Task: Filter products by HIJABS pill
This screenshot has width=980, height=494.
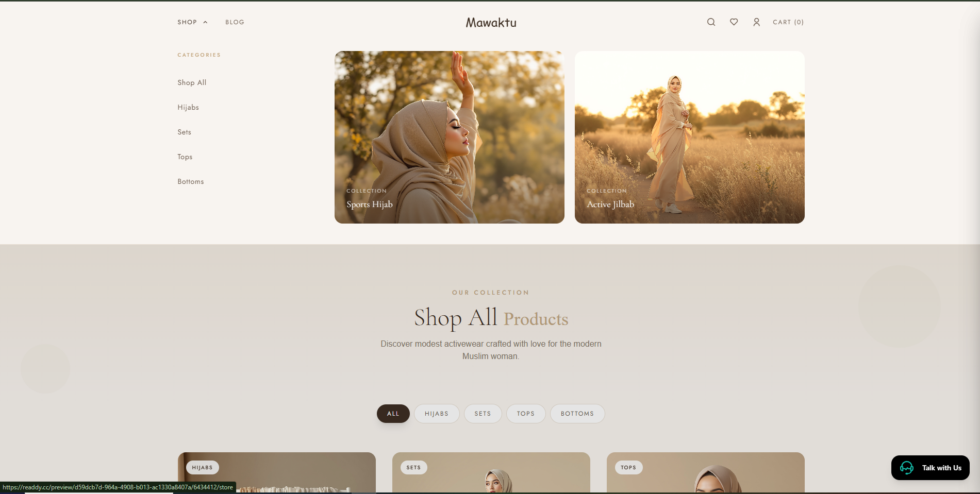Action: pos(437,414)
